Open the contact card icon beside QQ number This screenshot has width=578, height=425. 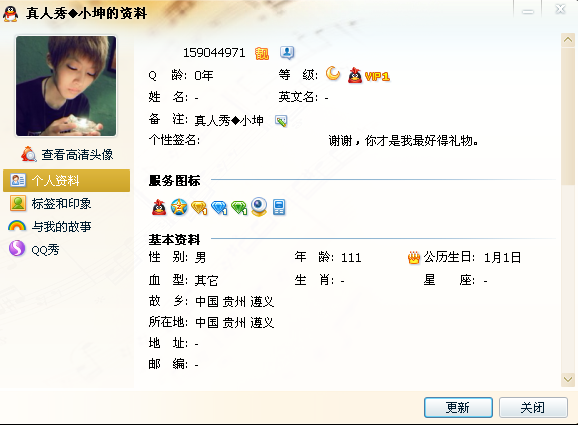click(x=287, y=52)
